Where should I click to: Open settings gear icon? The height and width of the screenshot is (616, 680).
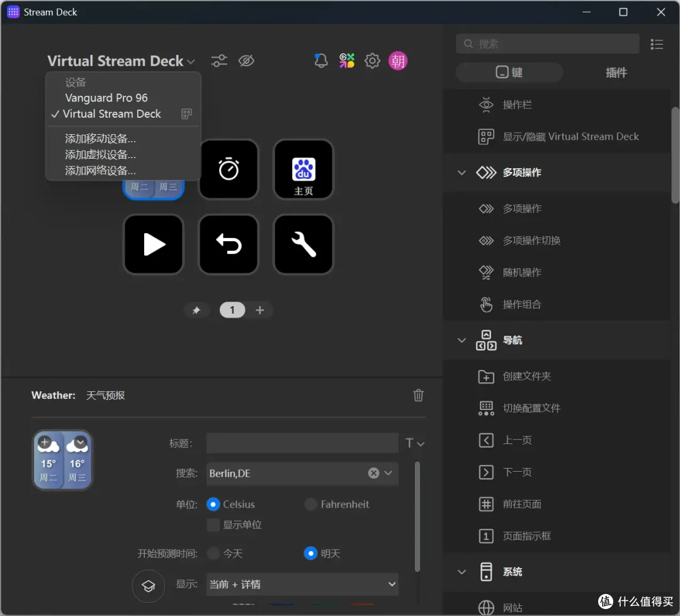372,60
